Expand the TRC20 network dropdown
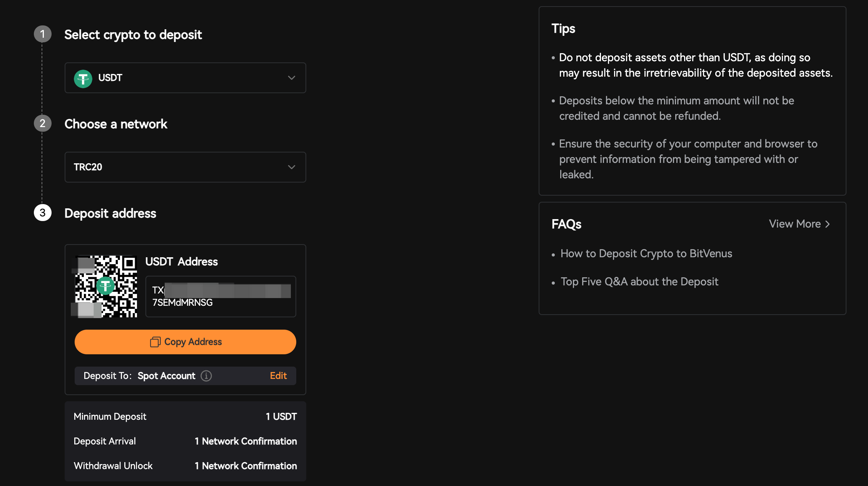 click(x=185, y=167)
